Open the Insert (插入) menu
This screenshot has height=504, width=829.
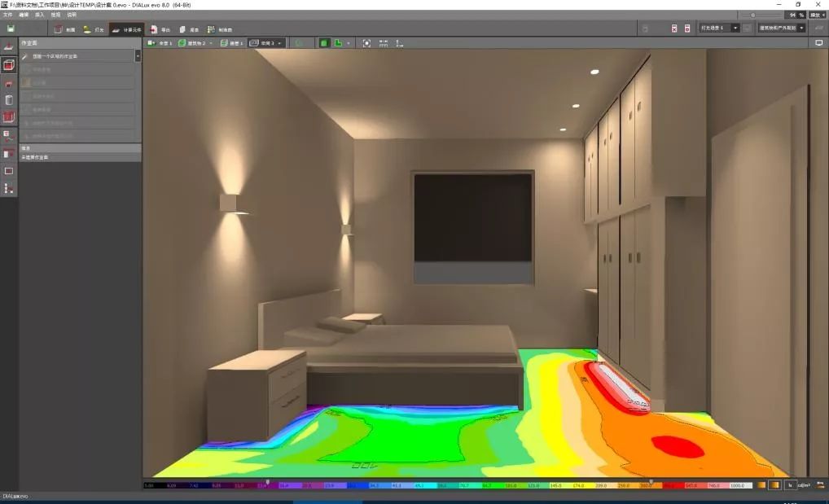[x=39, y=15]
